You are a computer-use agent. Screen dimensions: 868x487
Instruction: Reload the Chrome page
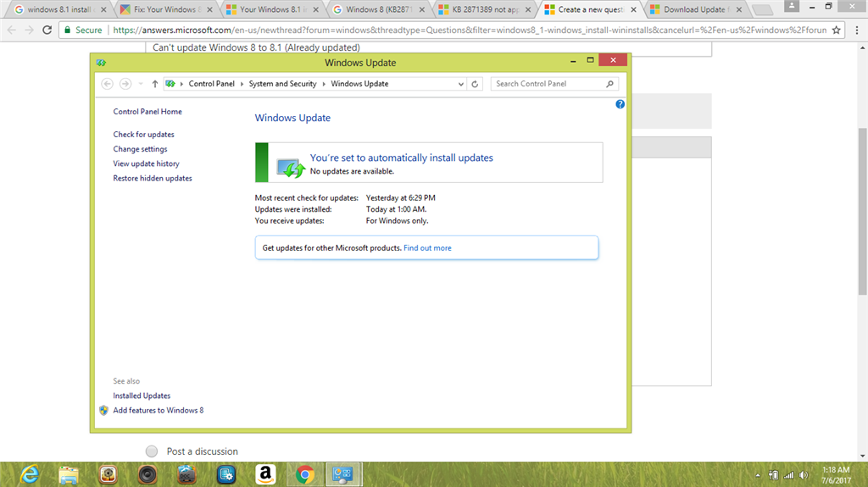tap(47, 30)
